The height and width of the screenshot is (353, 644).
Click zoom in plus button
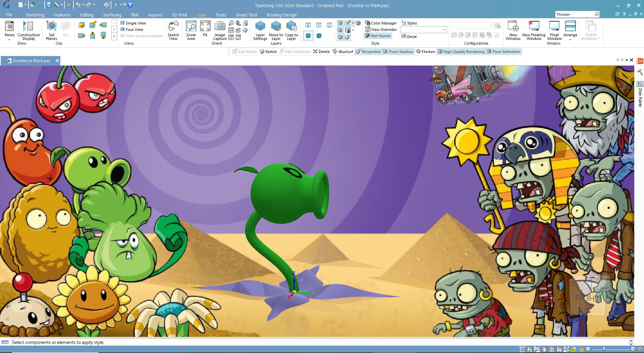633,349
